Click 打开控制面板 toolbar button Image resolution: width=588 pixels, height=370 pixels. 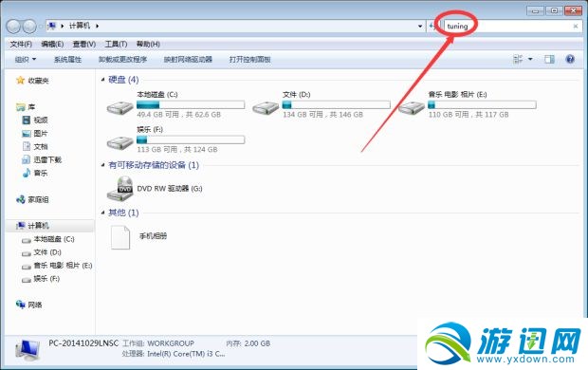[x=249, y=59]
